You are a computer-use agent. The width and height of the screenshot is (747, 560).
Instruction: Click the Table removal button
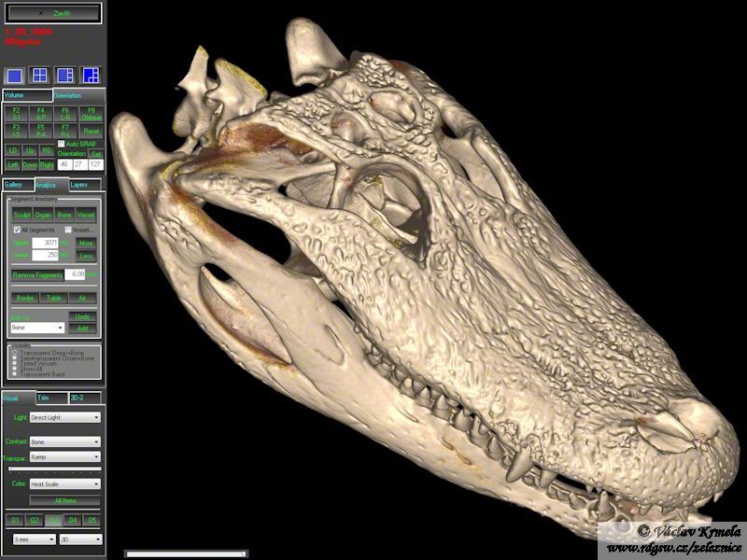click(x=54, y=298)
